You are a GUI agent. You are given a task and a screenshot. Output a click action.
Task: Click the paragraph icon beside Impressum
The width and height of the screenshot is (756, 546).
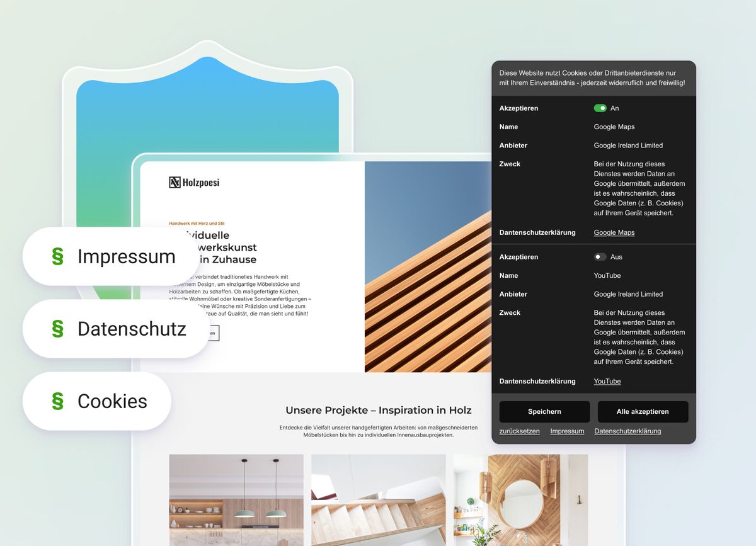click(57, 256)
